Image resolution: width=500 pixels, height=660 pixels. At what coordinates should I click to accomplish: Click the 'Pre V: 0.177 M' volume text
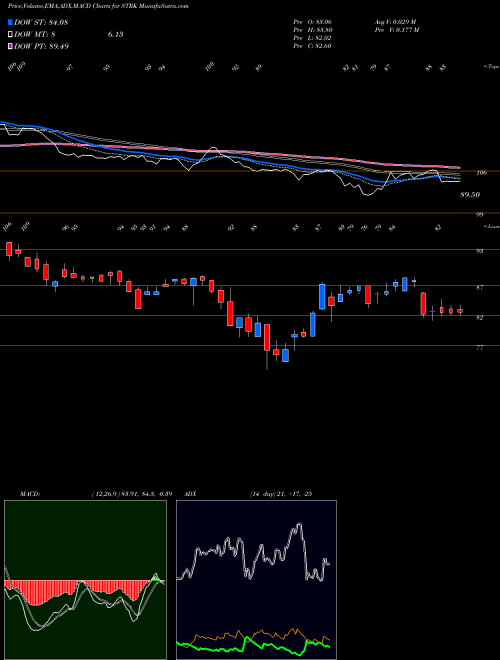(x=396, y=30)
